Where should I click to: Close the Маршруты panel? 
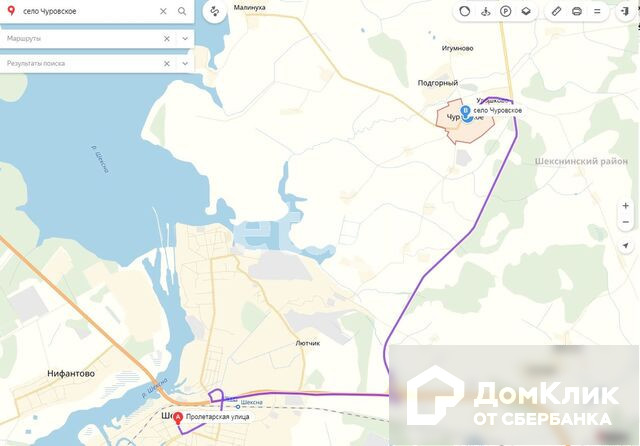(x=167, y=39)
